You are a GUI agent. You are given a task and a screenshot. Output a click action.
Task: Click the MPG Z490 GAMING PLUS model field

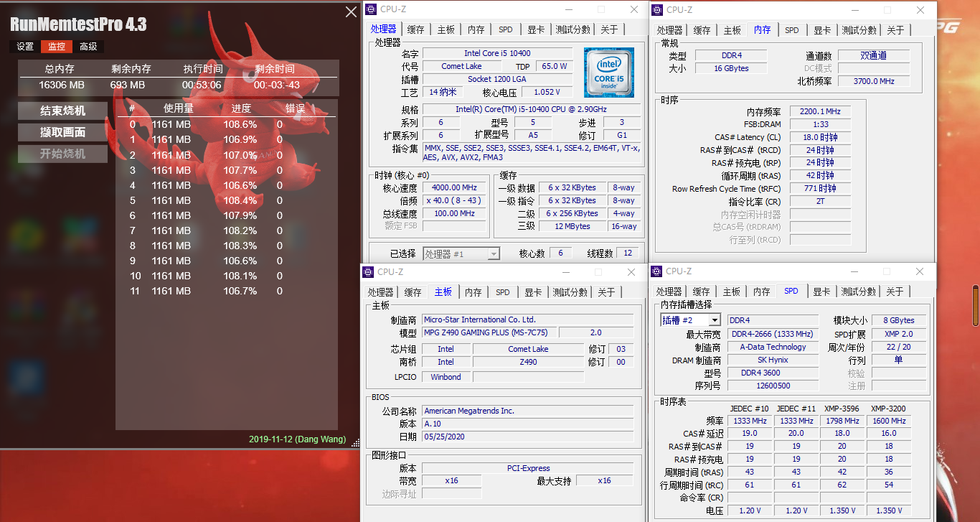click(x=489, y=332)
